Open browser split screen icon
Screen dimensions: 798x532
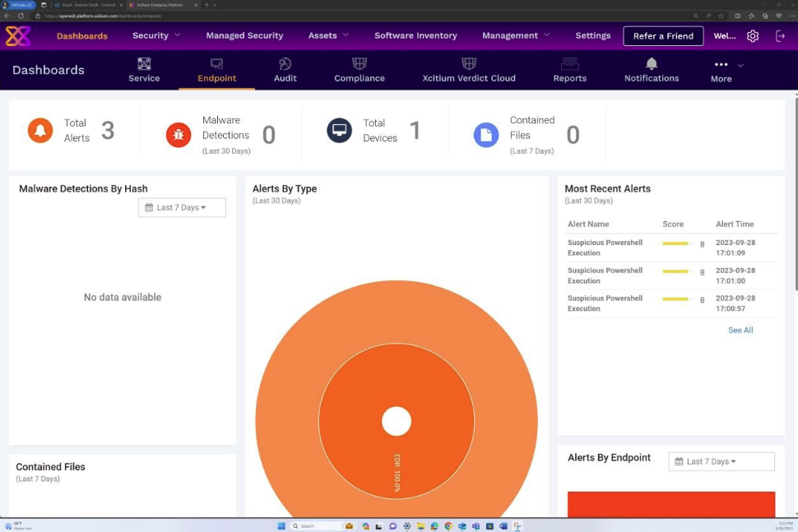[737, 16]
